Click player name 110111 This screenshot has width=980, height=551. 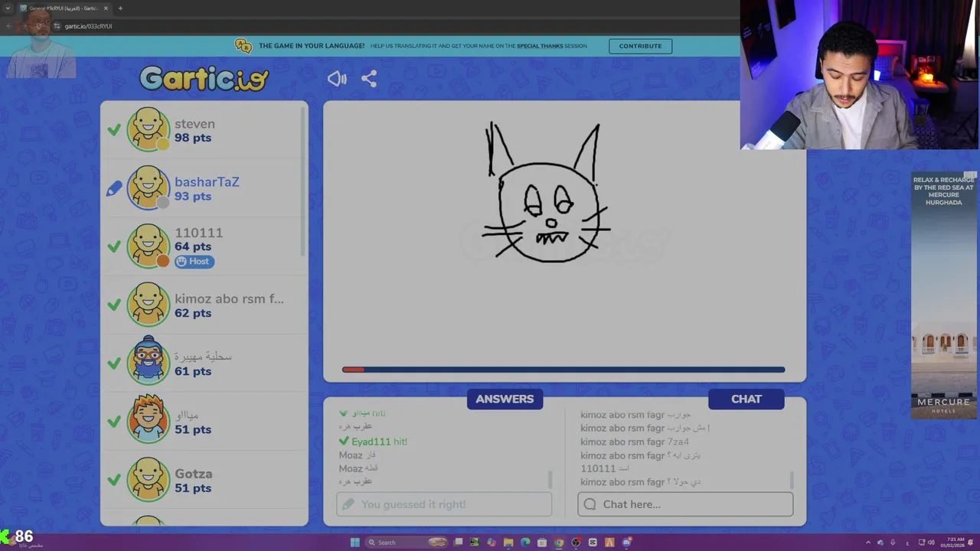coord(198,233)
